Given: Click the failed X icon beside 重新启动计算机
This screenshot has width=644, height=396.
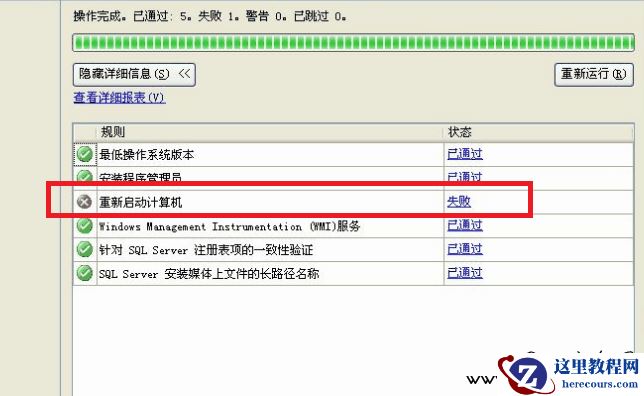Looking at the screenshot, I should tap(85, 202).
